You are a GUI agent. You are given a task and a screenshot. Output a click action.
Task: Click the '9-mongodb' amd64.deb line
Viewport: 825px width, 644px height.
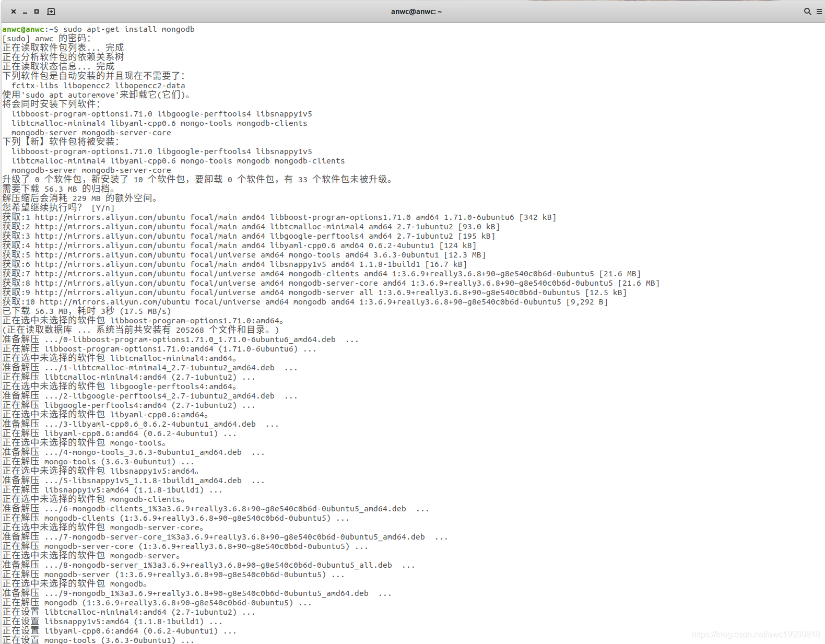[x=197, y=593]
